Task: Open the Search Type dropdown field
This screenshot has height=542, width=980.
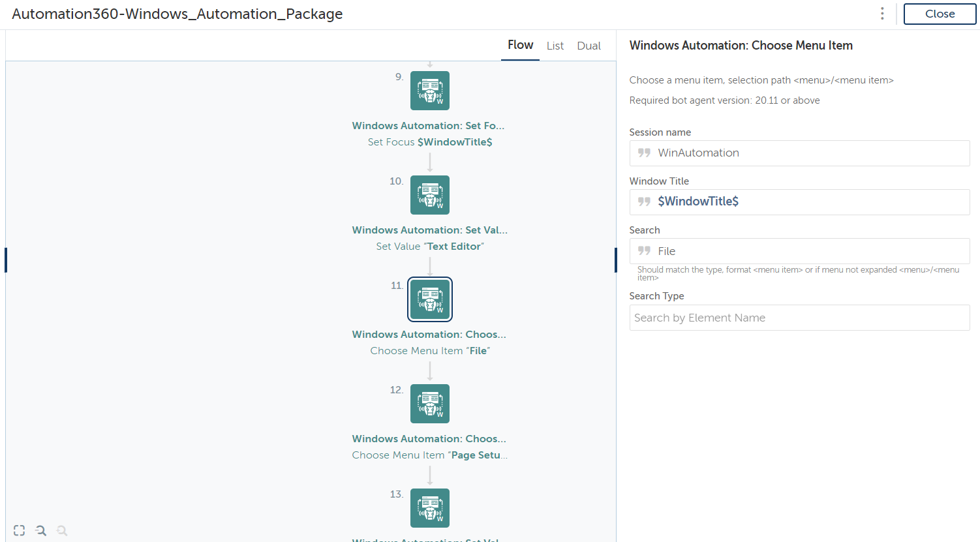Action: 799,318
